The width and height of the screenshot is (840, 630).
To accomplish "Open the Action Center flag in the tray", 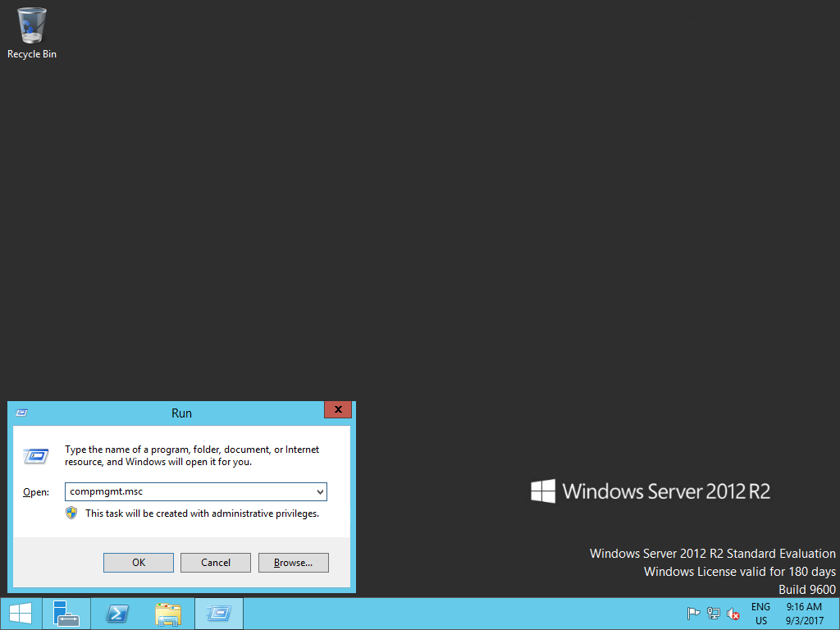I will 693,614.
